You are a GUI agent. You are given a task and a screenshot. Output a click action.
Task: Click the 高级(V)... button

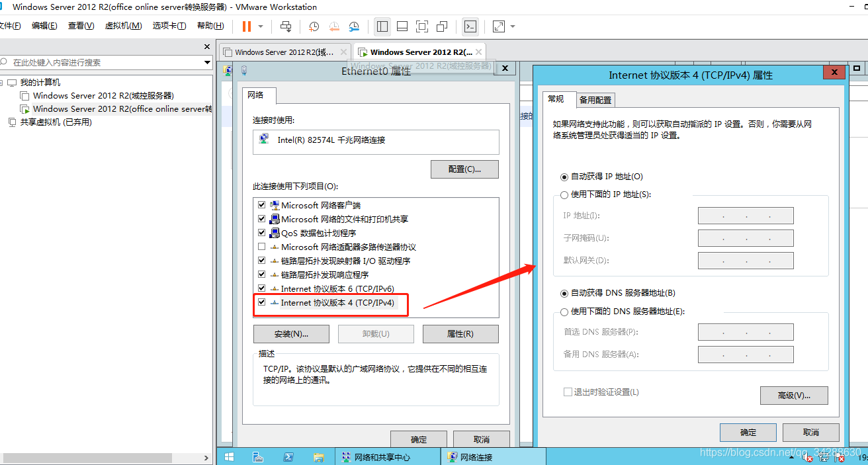pyautogui.click(x=794, y=396)
